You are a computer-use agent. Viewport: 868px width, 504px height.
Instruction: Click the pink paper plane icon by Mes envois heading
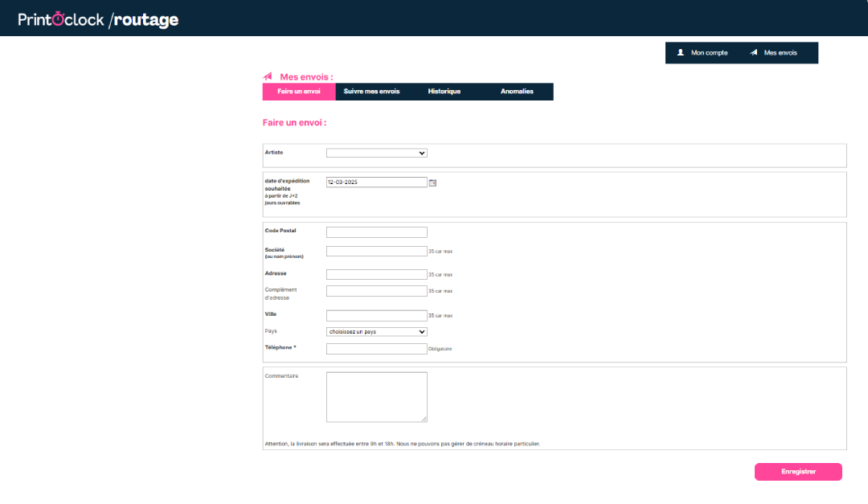click(268, 76)
